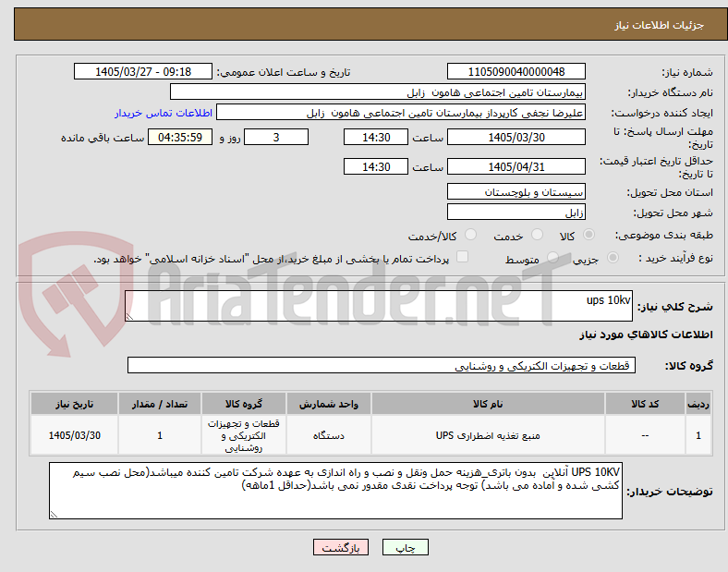This screenshot has height=572, width=728.
Task: Click the کد کالا column header
Action: (645, 404)
